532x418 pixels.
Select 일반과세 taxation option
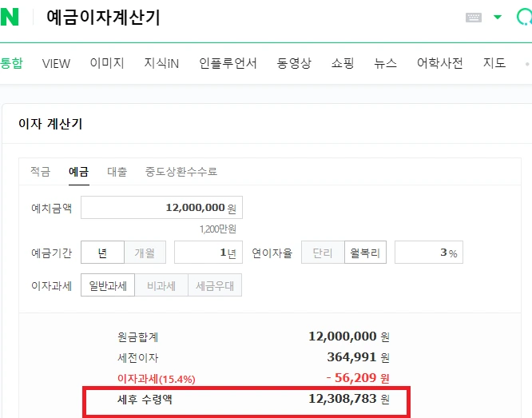click(108, 285)
